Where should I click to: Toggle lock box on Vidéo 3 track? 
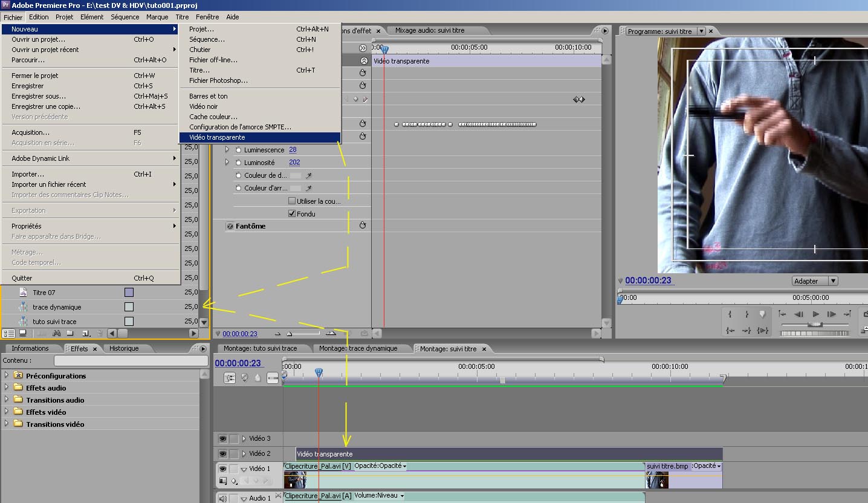coord(233,439)
